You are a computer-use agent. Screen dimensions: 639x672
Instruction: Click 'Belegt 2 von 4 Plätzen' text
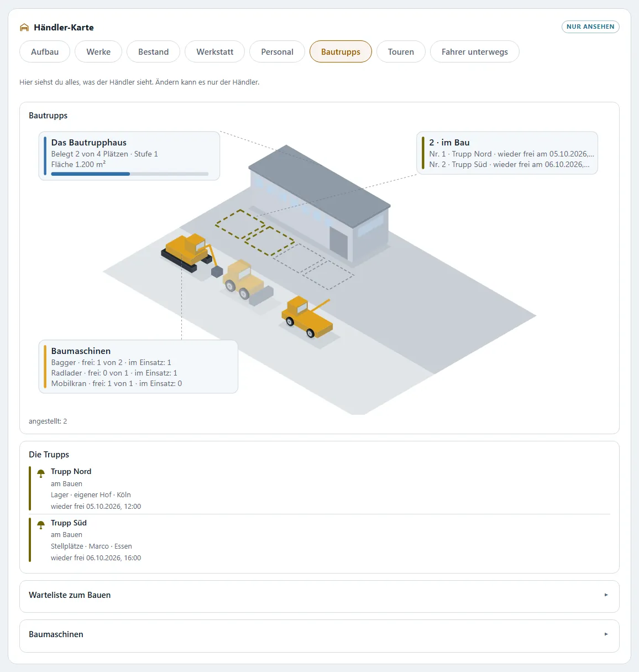(x=90, y=154)
